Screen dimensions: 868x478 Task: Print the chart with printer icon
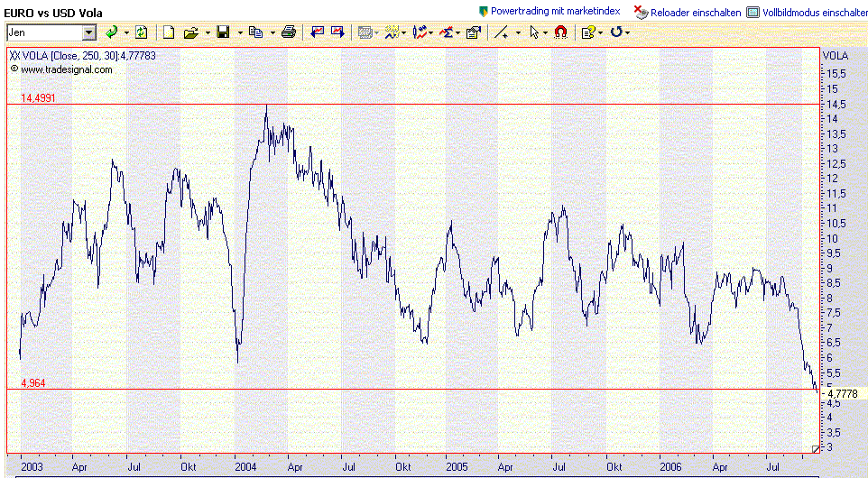(289, 32)
